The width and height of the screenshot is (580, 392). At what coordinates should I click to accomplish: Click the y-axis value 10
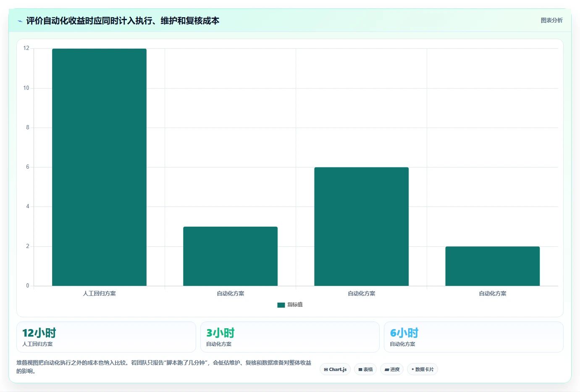[x=26, y=88]
